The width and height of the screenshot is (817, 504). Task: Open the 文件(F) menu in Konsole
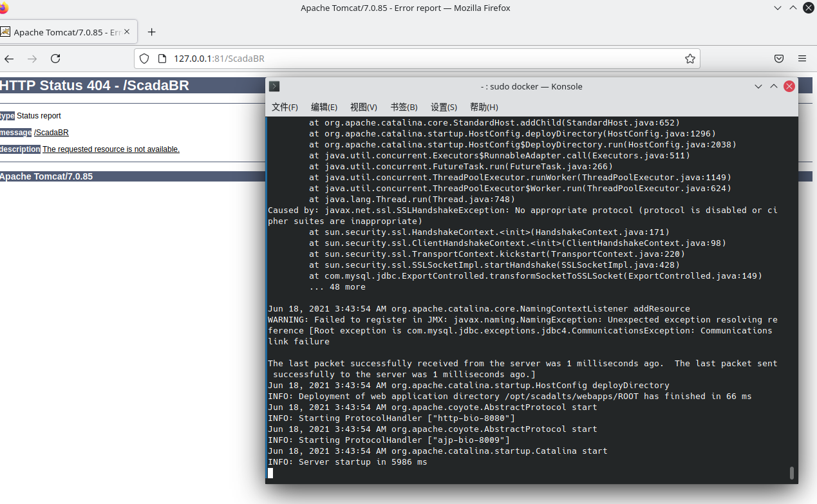click(x=284, y=107)
